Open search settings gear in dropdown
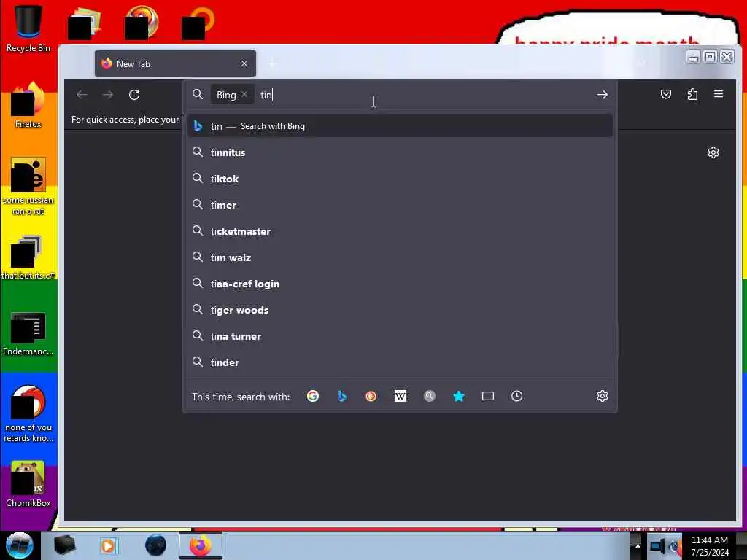Screen dimensions: 747x560 point(602,396)
